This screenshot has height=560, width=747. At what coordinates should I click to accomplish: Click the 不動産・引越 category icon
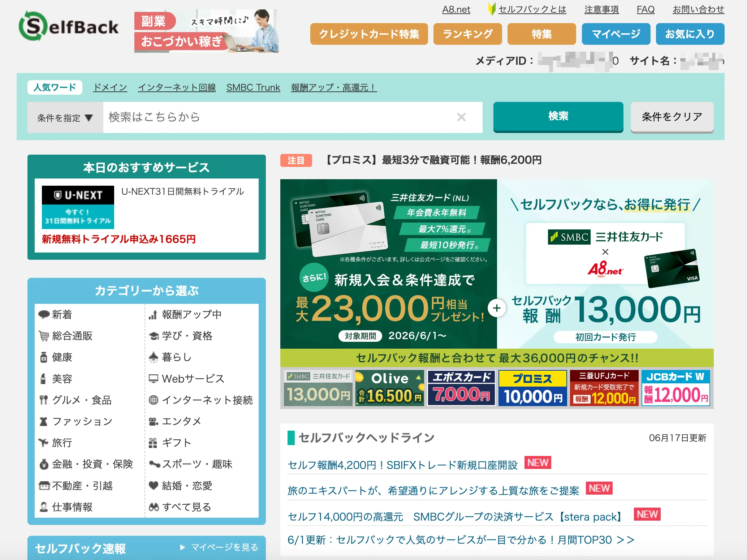point(44,486)
